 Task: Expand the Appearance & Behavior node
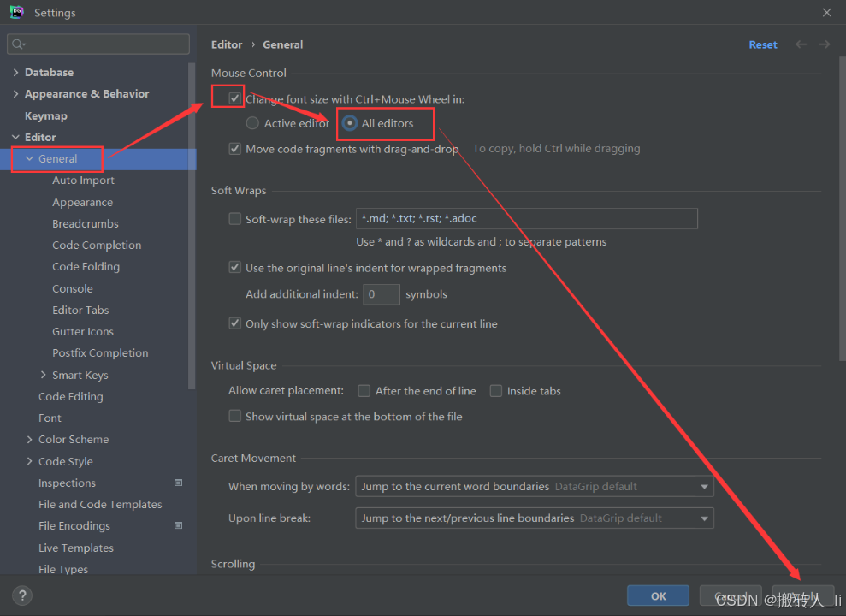[x=15, y=94]
